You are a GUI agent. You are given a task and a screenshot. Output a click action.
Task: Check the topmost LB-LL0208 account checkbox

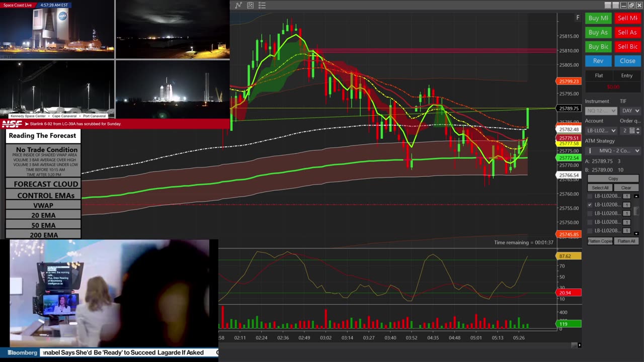tap(590, 196)
